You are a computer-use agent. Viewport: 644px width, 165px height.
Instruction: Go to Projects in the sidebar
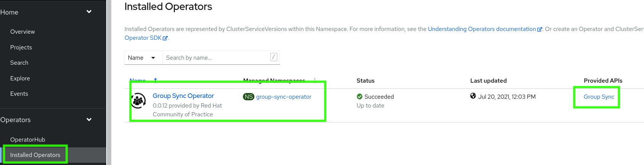[21, 47]
